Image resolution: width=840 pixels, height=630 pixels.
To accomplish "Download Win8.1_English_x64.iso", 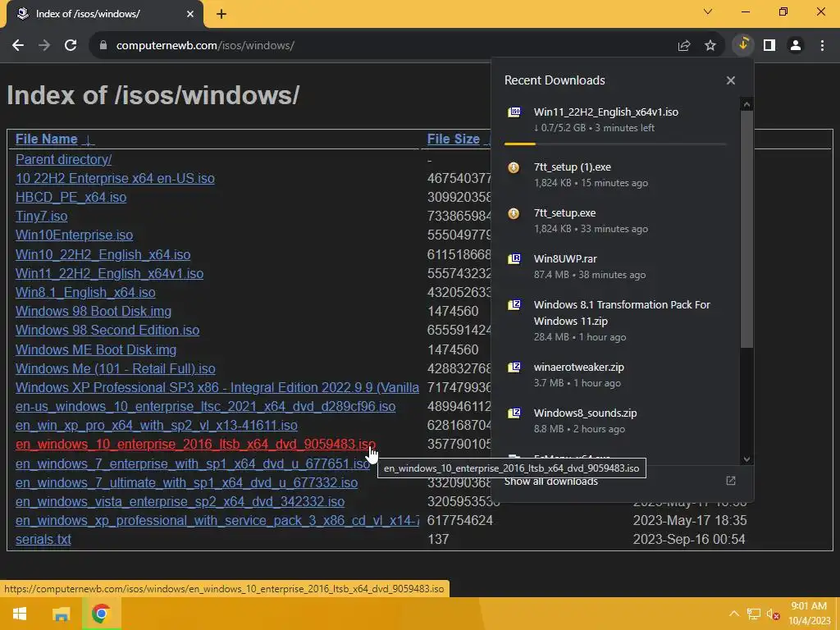I will click(85, 293).
